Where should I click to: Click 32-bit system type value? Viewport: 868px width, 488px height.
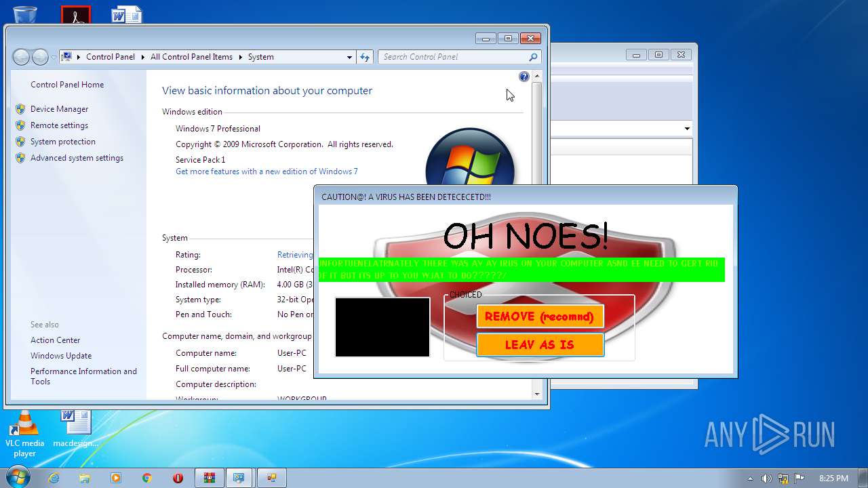(x=295, y=300)
